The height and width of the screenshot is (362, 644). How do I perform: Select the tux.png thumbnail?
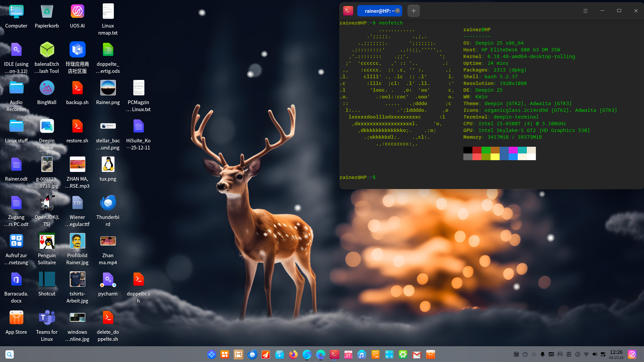coord(108,169)
